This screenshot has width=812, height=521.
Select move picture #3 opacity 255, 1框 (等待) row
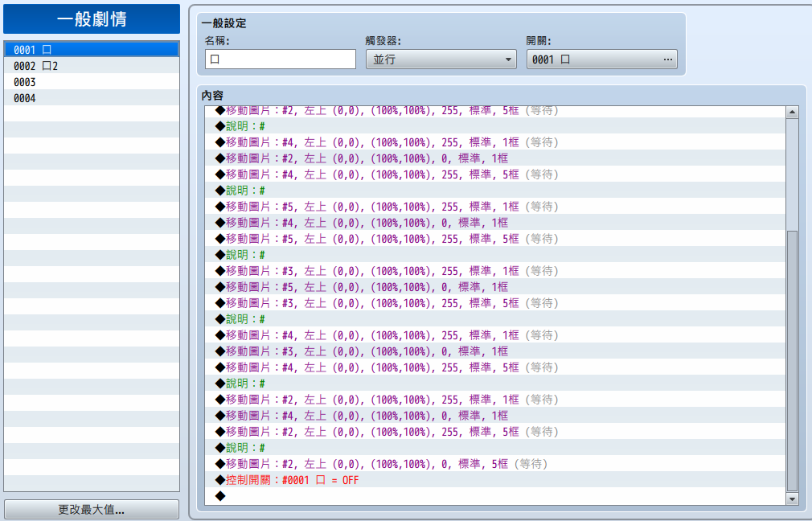click(495, 271)
